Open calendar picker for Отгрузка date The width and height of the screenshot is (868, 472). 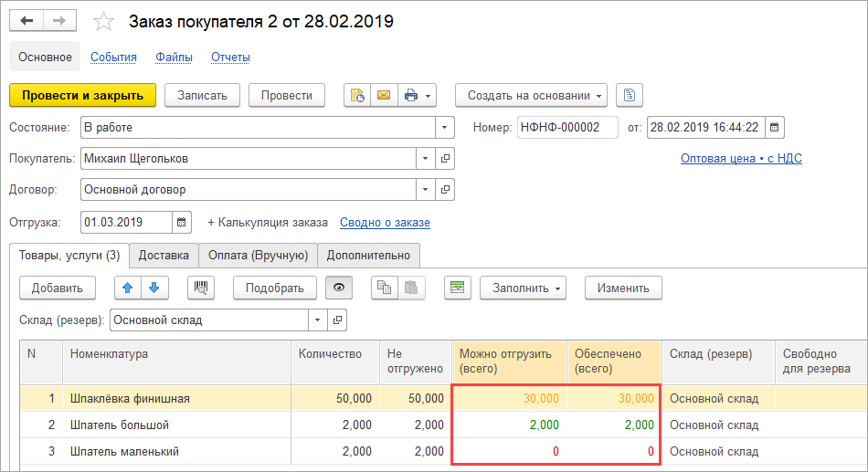182,222
